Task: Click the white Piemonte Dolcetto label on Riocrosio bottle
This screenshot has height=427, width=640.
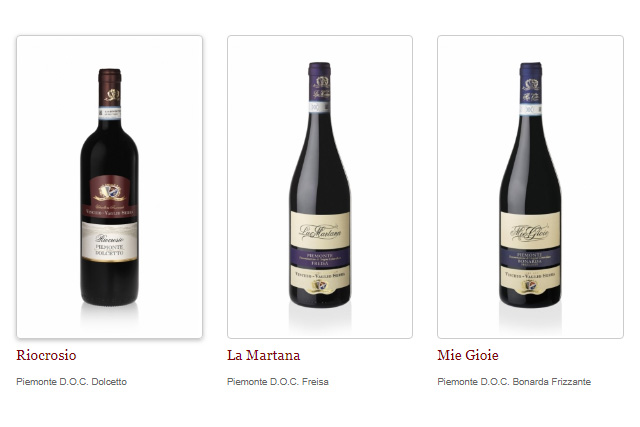Action: [109, 242]
